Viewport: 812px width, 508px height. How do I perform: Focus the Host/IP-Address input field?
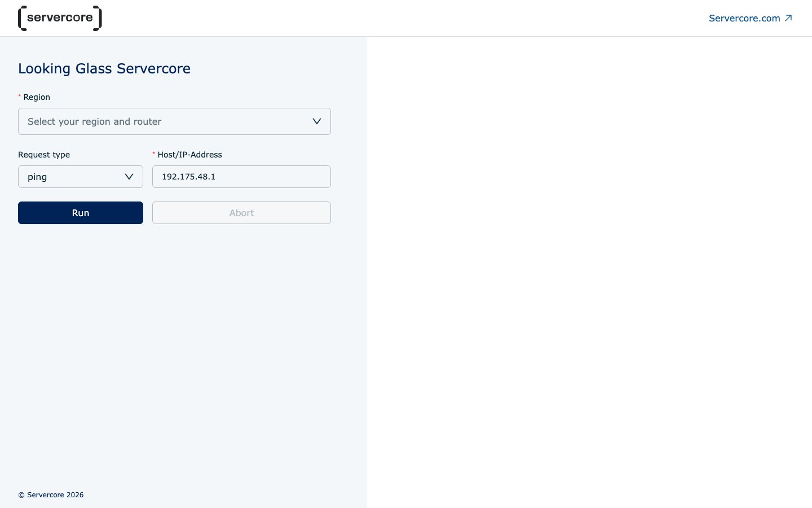(x=241, y=177)
